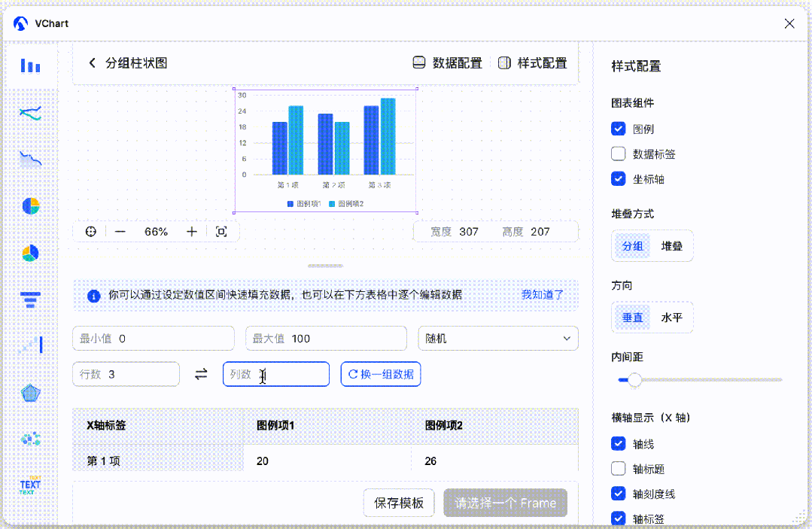This screenshot has width=812, height=529.
Task: Switch to 数据配置 tab
Action: click(x=448, y=62)
